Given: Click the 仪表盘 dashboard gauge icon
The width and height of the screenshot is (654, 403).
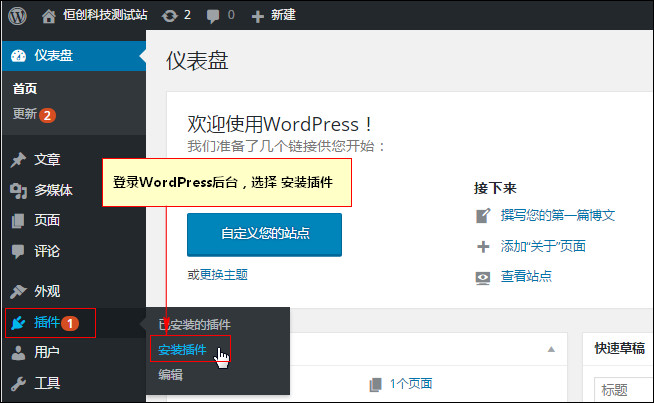Looking at the screenshot, I should [x=18, y=55].
